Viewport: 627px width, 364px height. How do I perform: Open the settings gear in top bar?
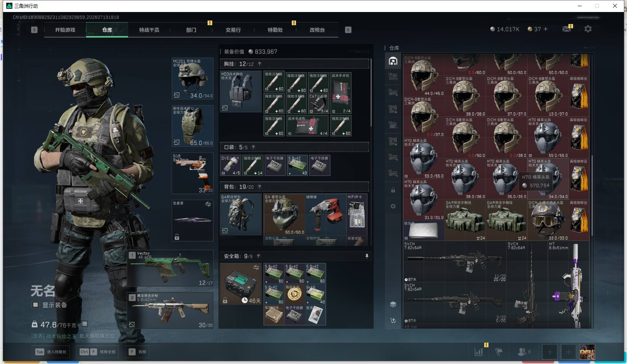point(588,29)
